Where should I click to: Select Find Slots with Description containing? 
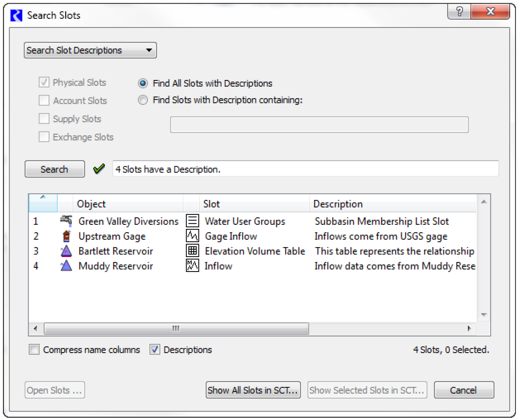pyautogui.click(x=143, y=100)
